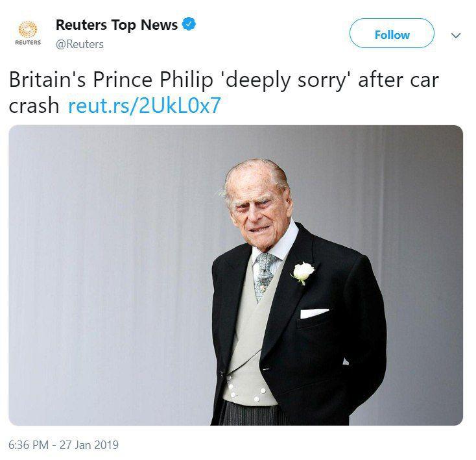Click the word 'crash' in tweet text
The height and width of the screenshot is (460, 476).
[34, 106]
